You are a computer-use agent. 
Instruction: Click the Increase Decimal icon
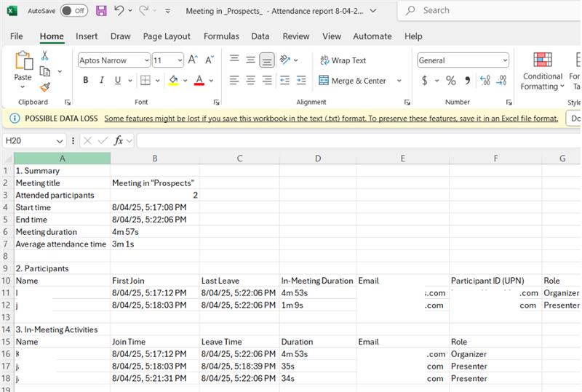coord(485,80)
